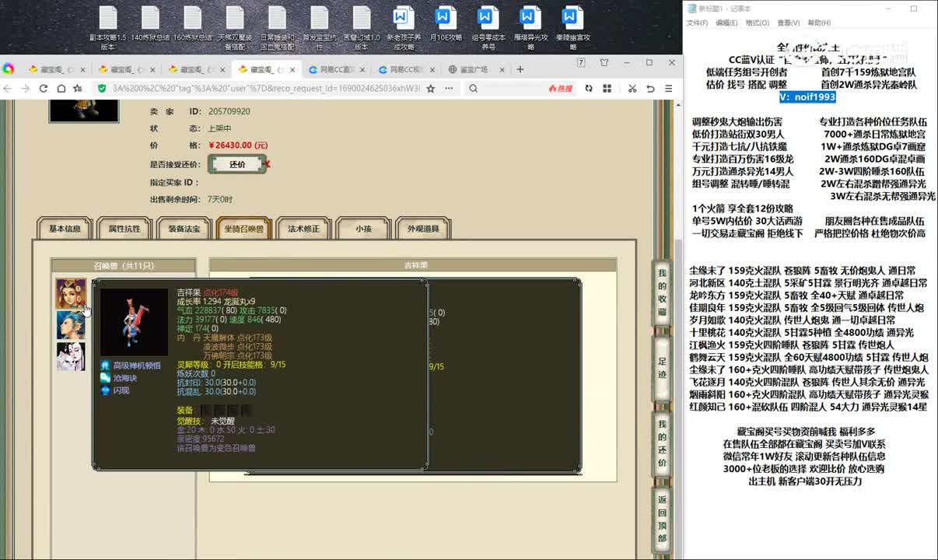Open Notepad 格式(O) menu
The image size is (938, 560).
(x=758, y=23)
